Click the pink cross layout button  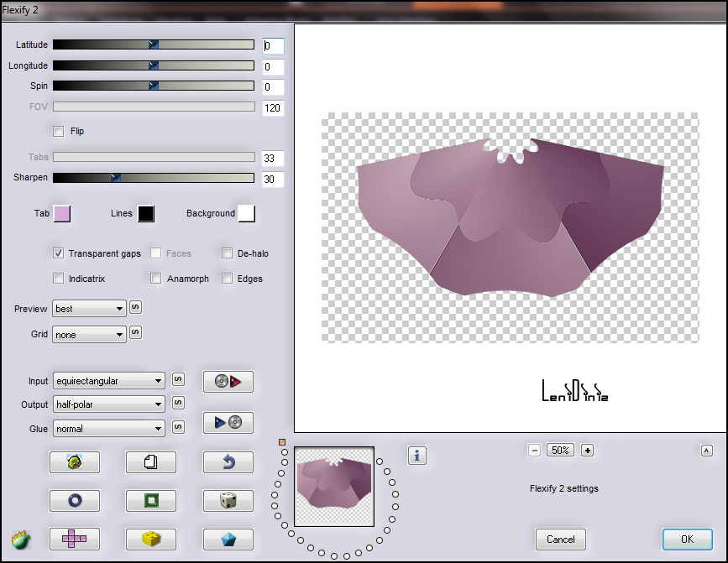coord(74,539)
